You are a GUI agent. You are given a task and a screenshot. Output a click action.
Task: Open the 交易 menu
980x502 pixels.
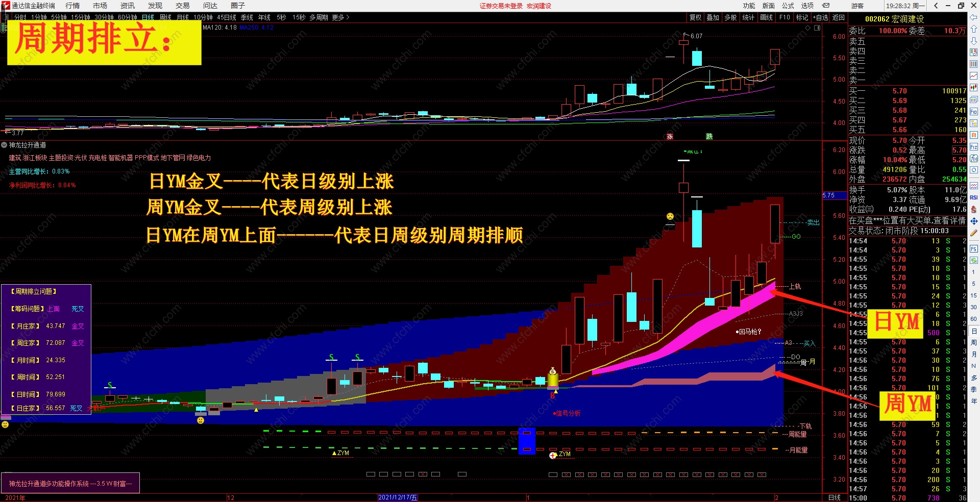(183, 6)
